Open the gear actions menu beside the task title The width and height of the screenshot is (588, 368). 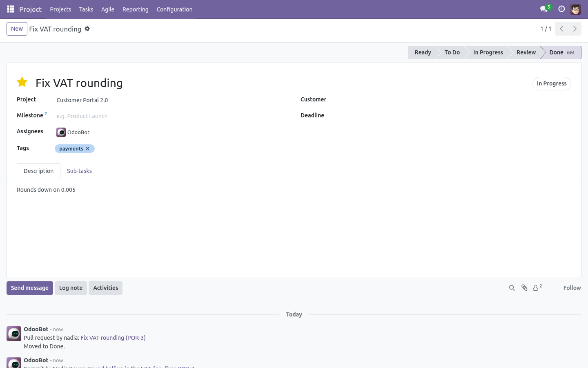[87, 29]
